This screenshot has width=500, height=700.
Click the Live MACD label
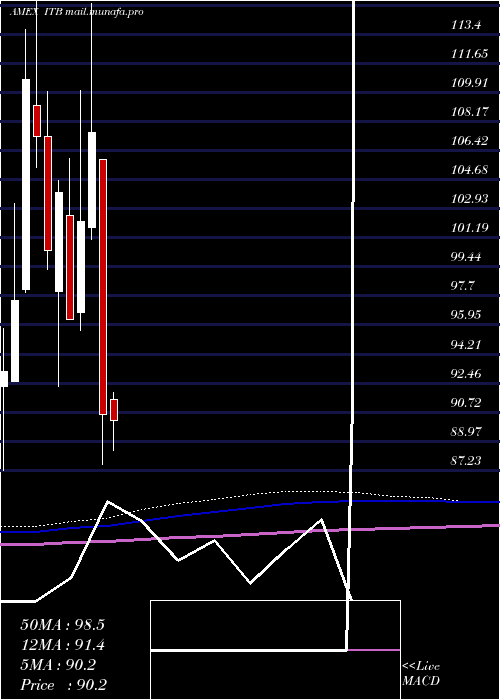421,674
